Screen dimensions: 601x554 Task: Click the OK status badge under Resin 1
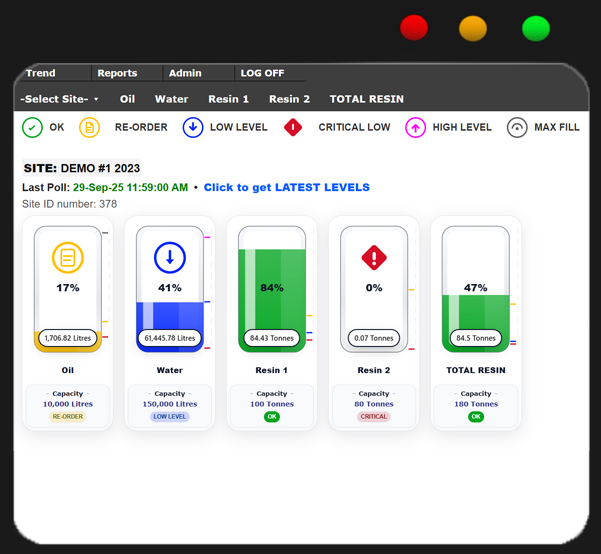point(272,417)
